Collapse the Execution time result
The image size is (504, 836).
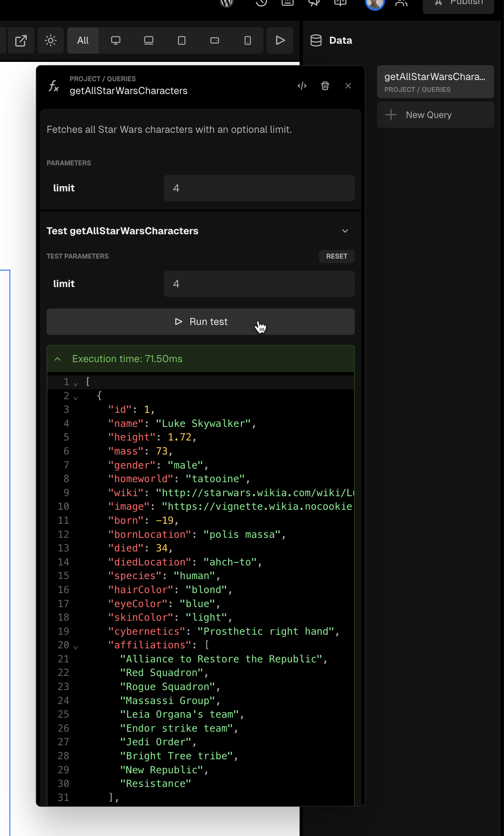pos(58,359)
